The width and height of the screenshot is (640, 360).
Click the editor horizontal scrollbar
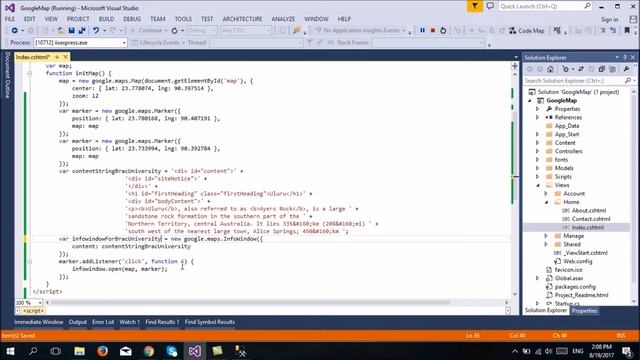[x=250, y=303]
